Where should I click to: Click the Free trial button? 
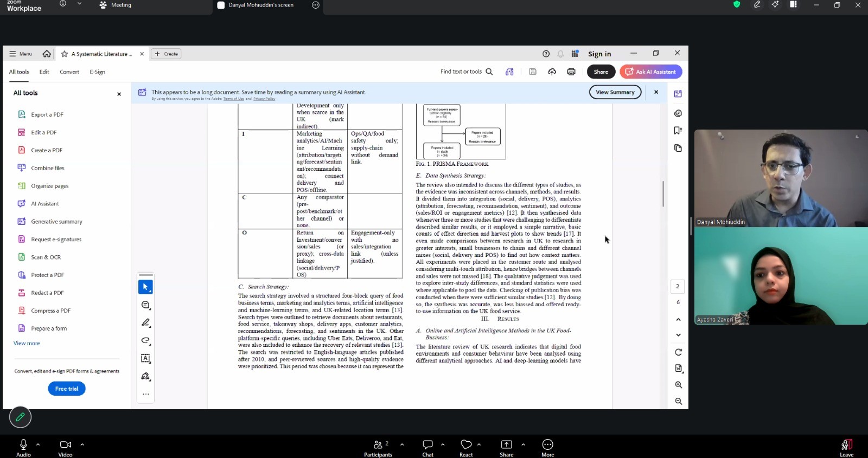click(67, 389)
